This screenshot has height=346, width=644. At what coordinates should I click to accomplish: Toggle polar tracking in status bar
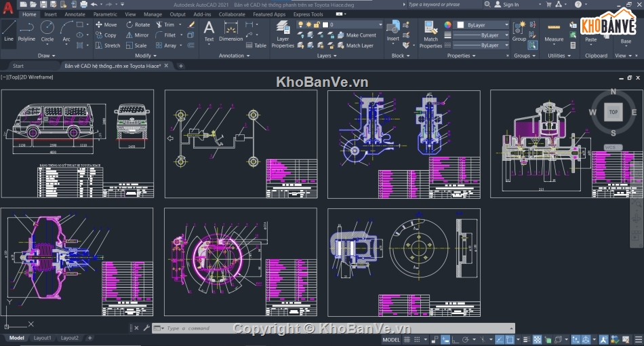pyautogui.click(x=465, y=339)
